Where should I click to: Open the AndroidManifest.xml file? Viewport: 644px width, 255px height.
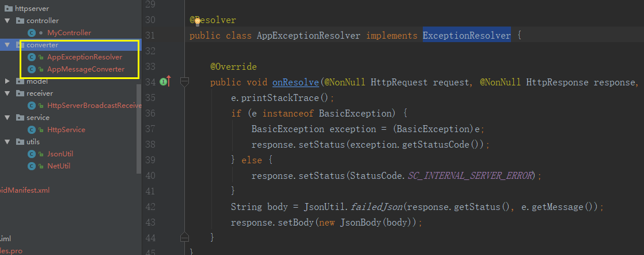(x=25, y=190)
